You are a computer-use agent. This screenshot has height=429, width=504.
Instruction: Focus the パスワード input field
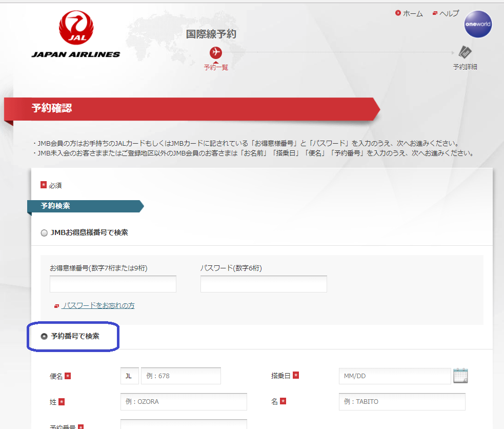[264, 284]
